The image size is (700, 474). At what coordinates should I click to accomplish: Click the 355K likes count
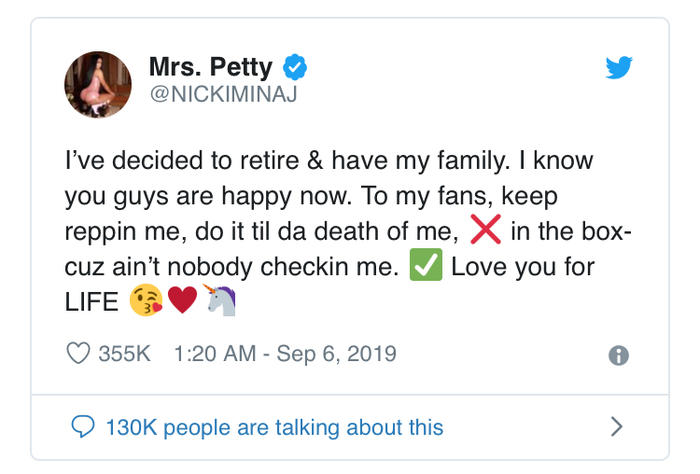point(126,354)
